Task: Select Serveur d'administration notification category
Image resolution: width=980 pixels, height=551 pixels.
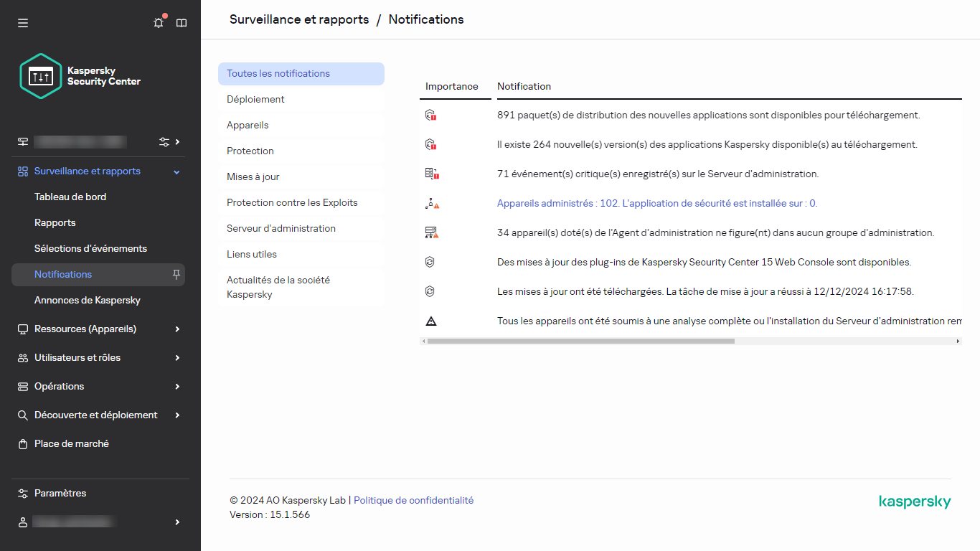Action: 280,228
